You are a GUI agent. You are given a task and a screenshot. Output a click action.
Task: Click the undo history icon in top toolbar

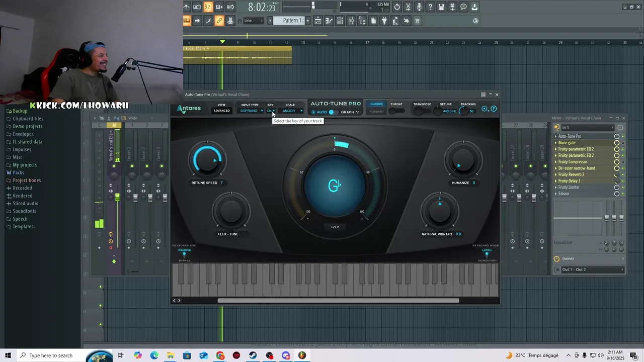(x=397, y=7)
